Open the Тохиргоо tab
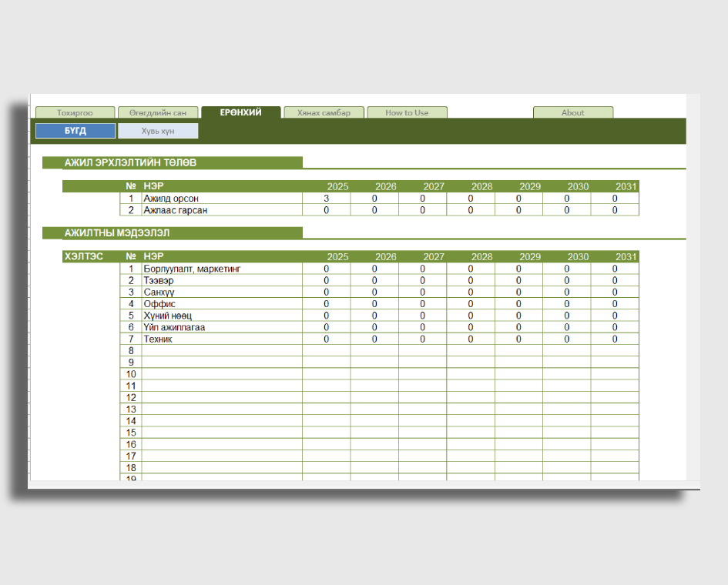Viewport: 728px width, 585px height. coord(75,113)
